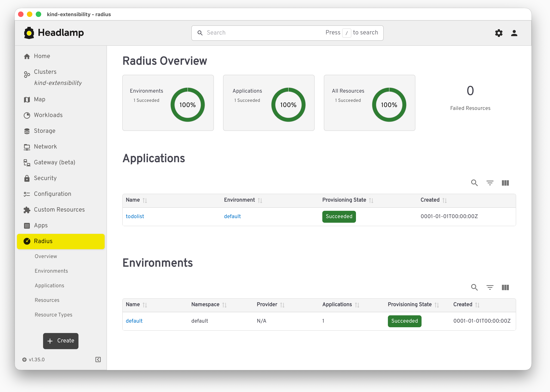This screenshot has height=392, width=550.
Task: Click the Failed Resources count 0
Action: pos(470,91)
